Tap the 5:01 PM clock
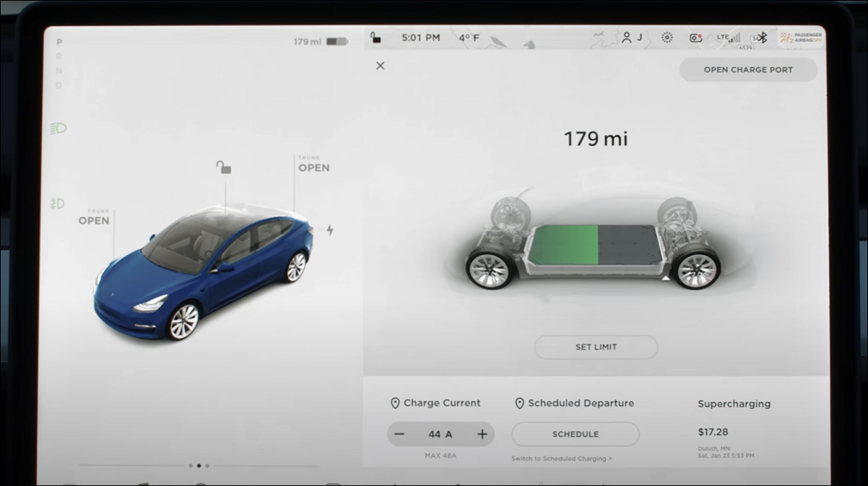The image size is (868, 486). (421, 38)
